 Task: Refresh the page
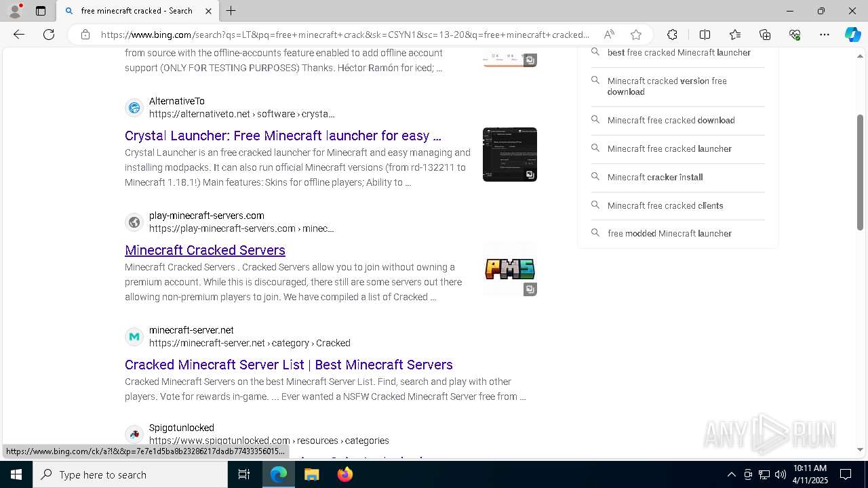(49, 35)
